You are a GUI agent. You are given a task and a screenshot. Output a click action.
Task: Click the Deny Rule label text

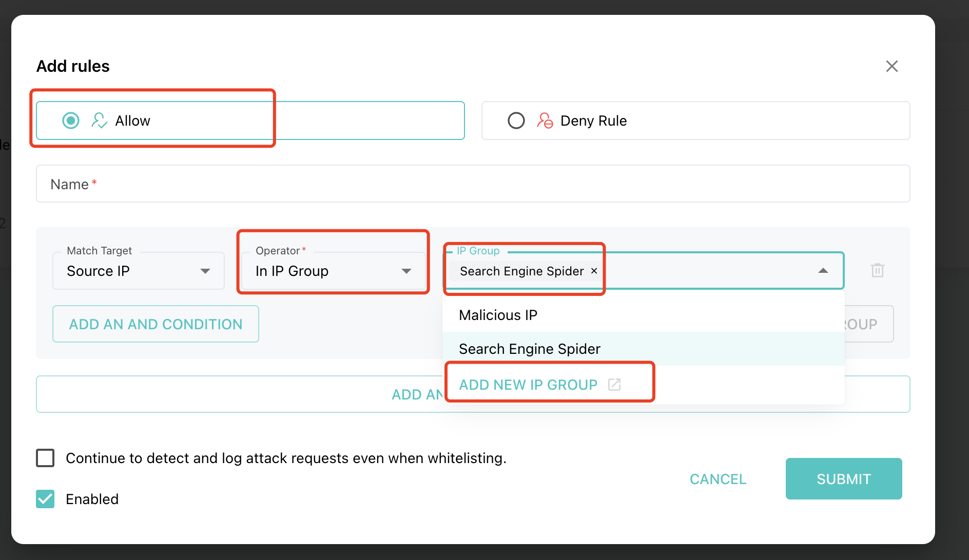[x=593, y=121]
